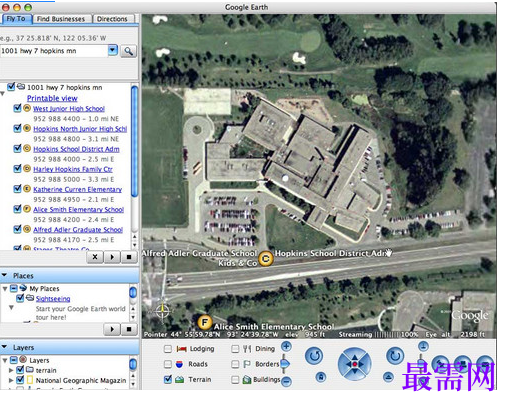This screenshot has height=408, width=514.
Task: Click the search results scrollbar
Action: 134,142
